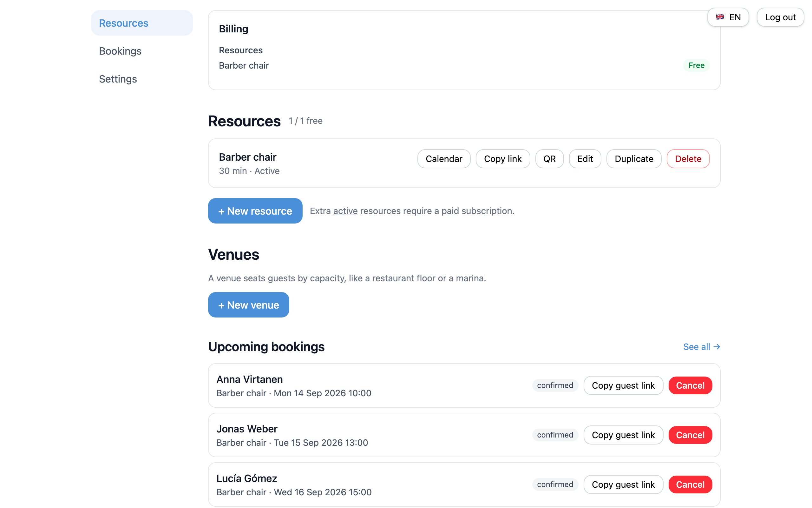This screenshot has width=812, height=508.
Task: Click the Free badge in Billing
Action: (696, 65)
